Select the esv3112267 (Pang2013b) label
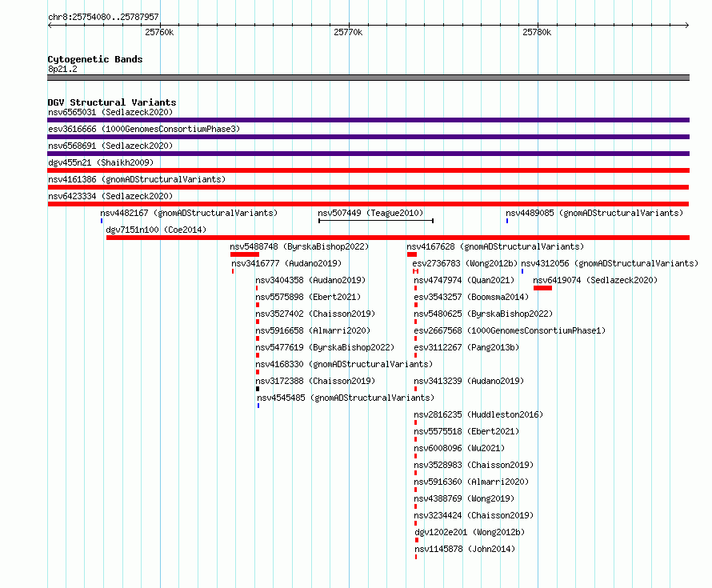The image size is (712, 588). [x=466, y=347]
